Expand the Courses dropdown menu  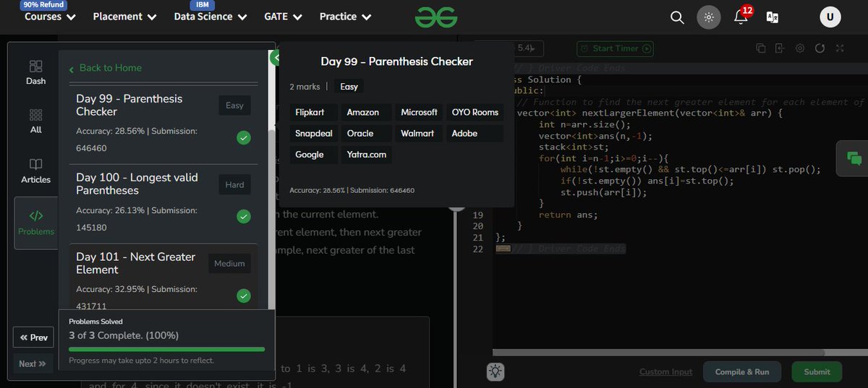(x=50, y=17)
